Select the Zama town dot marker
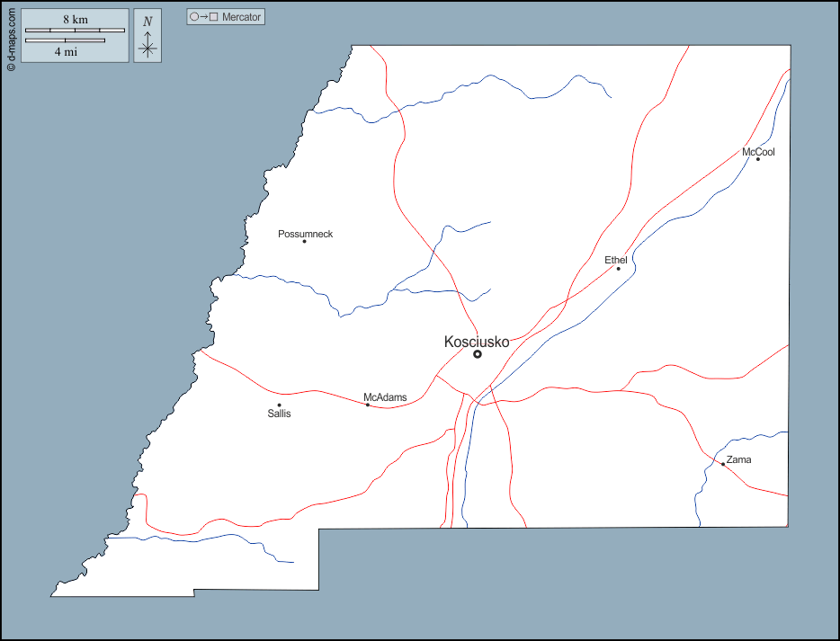840x641 pixels. [722, 464]
